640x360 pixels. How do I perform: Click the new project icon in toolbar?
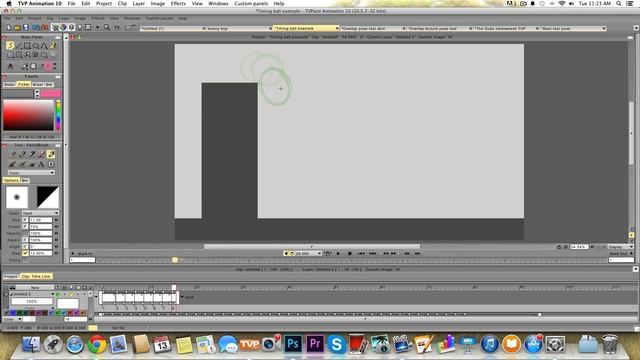[x=9, y=27]
